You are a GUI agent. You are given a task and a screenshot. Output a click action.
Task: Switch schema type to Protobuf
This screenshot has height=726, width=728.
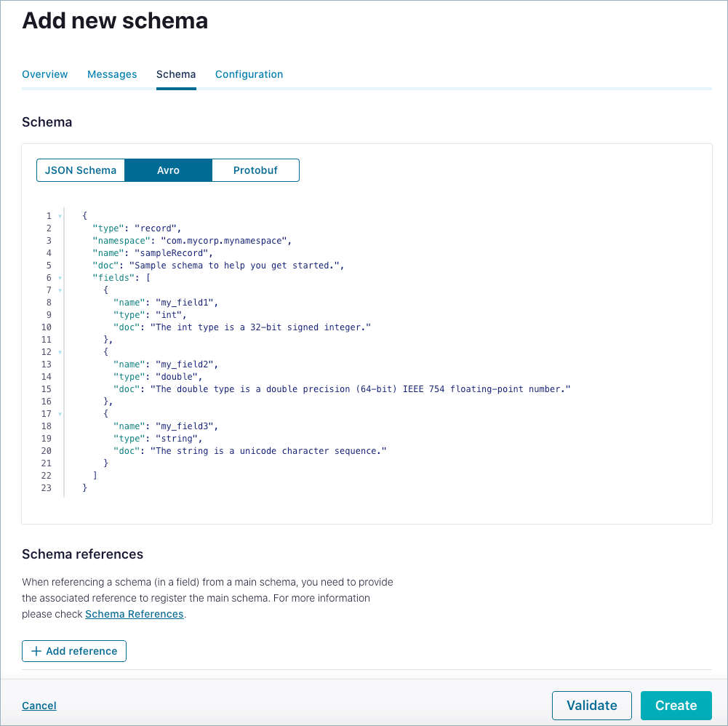click(255, 169)
